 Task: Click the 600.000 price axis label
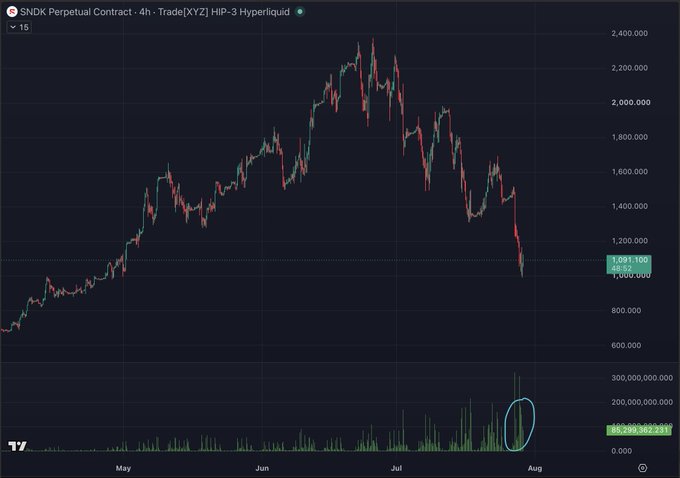coord(626,346)
